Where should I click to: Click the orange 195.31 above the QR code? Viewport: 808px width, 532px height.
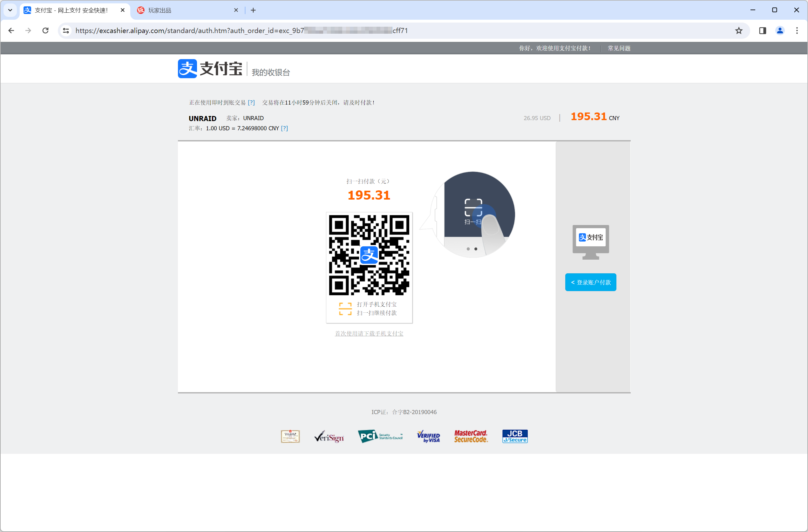tap(369, 195)
